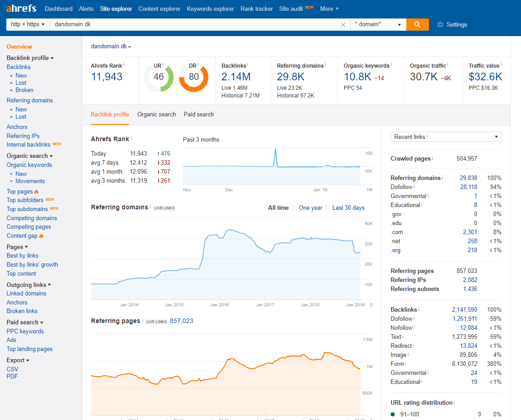Open Linked domains in sidebar

pyautogui.click(x=26, y=293)
